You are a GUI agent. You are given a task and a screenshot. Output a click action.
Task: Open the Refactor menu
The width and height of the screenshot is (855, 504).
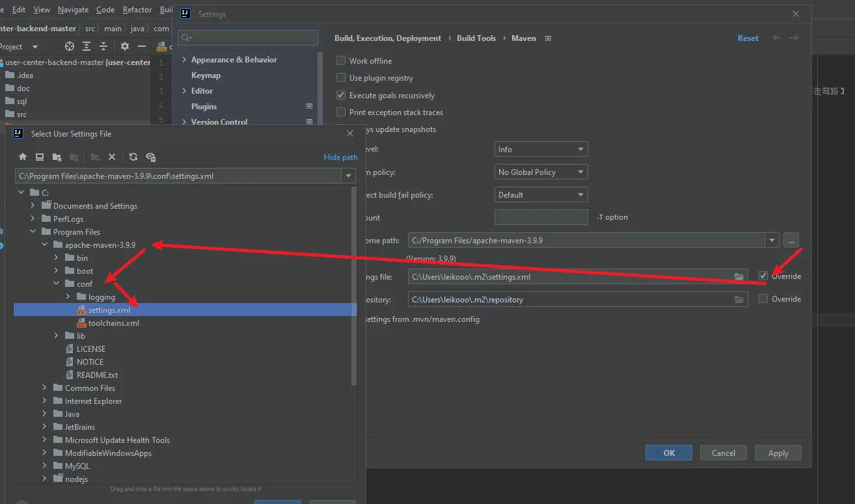pyautogui.click(x=137, y=10)
